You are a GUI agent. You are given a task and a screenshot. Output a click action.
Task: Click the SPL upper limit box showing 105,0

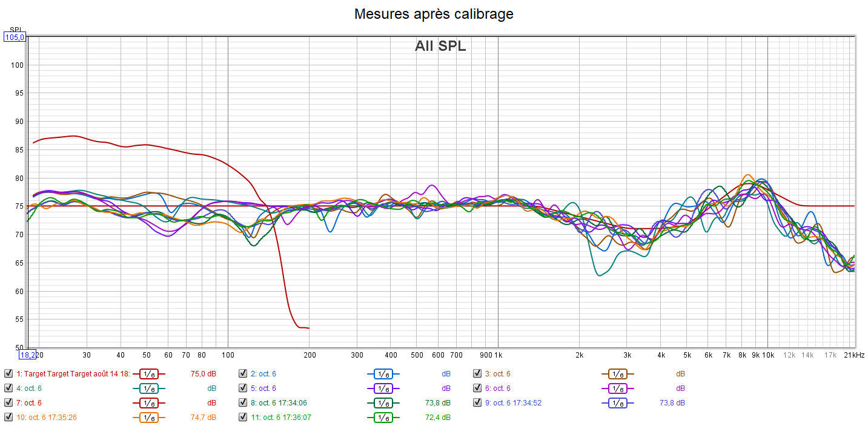coord(15,38)
